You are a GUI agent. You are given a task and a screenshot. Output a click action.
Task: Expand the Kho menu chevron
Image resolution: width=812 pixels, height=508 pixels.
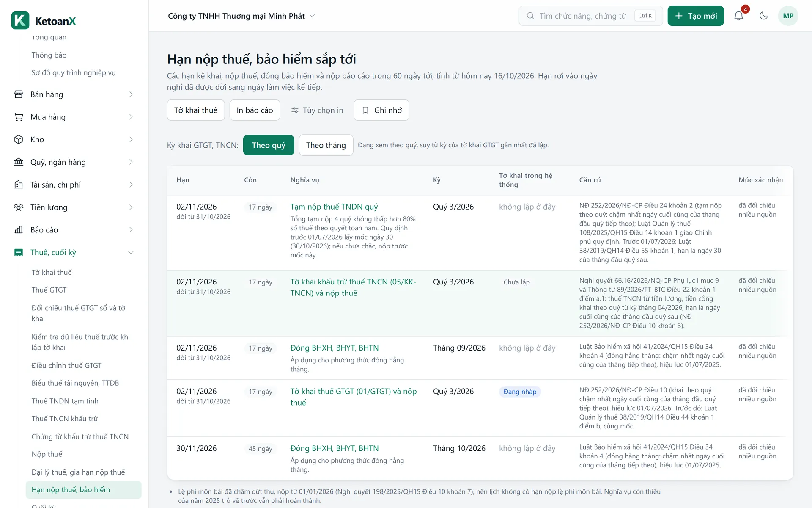[131, 140]
